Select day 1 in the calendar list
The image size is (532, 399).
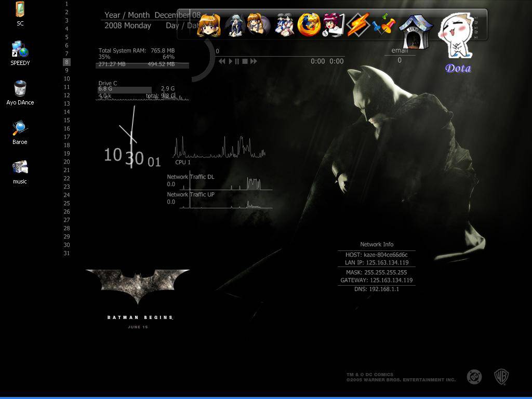tap(66, 4)
